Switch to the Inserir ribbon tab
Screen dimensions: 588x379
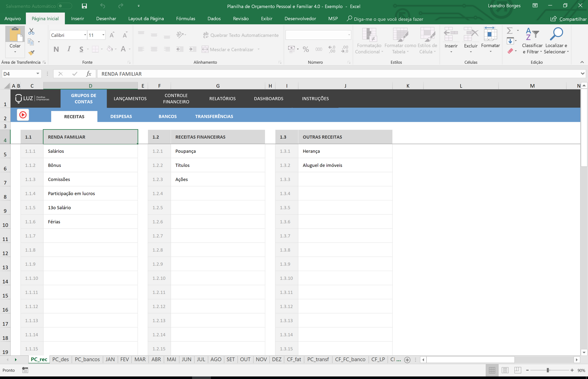pos(78,19)
